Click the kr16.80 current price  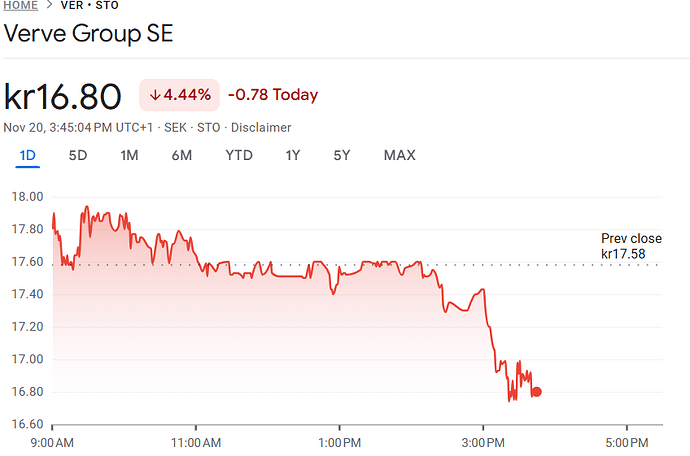click(x=63, y=96)
